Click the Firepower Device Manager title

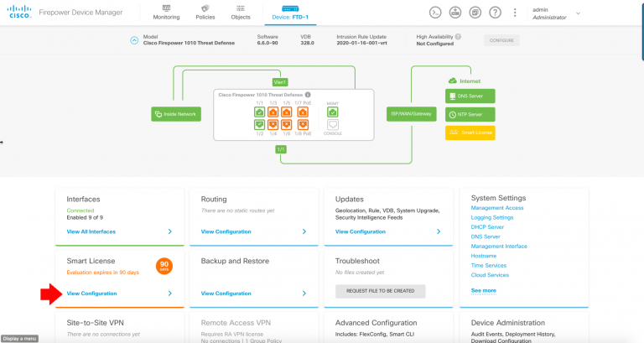[x=80, y=13]
